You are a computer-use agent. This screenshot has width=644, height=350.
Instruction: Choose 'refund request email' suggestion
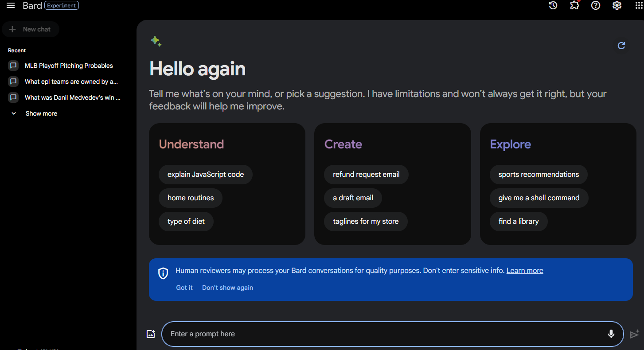click(366, 175)
